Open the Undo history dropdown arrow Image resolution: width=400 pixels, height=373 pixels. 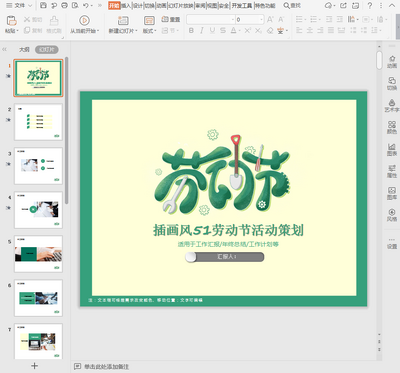pyautogui.click(x=92, y=6)
